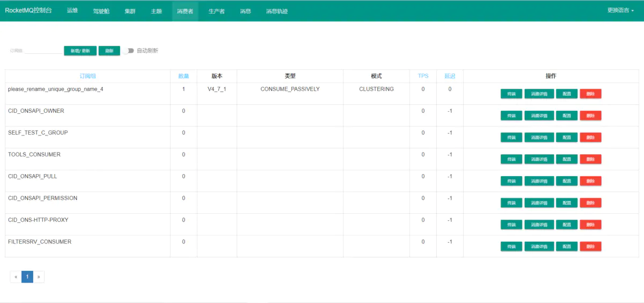Switch to the 主题 tab
Screen dimensions: 644x303
(x=156, y=11)
